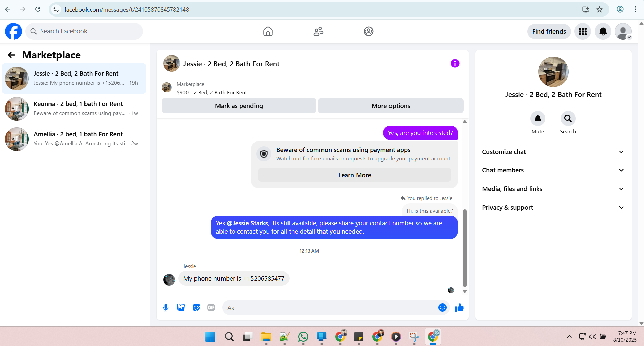Expand Media, files and links section

(553, 189)
